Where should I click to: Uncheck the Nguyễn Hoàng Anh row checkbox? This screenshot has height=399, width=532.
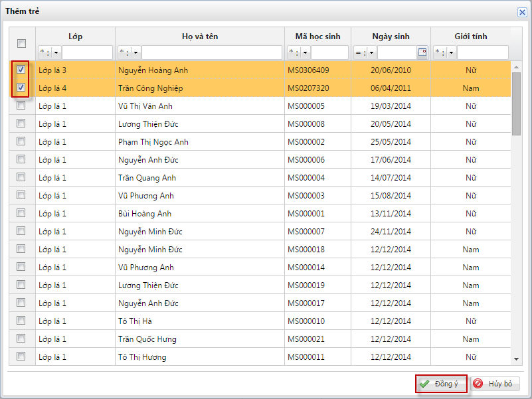pos(21,70)
